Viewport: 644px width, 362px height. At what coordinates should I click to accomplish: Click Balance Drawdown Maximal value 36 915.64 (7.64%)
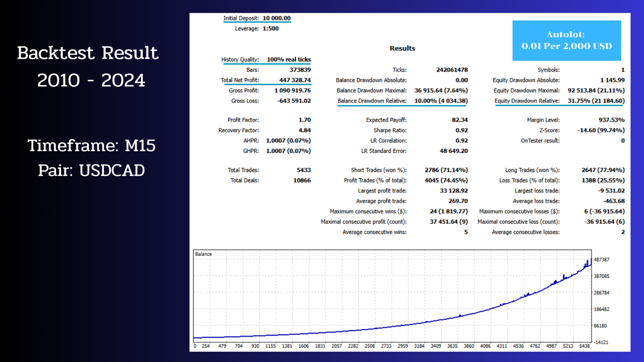[441, 90]
